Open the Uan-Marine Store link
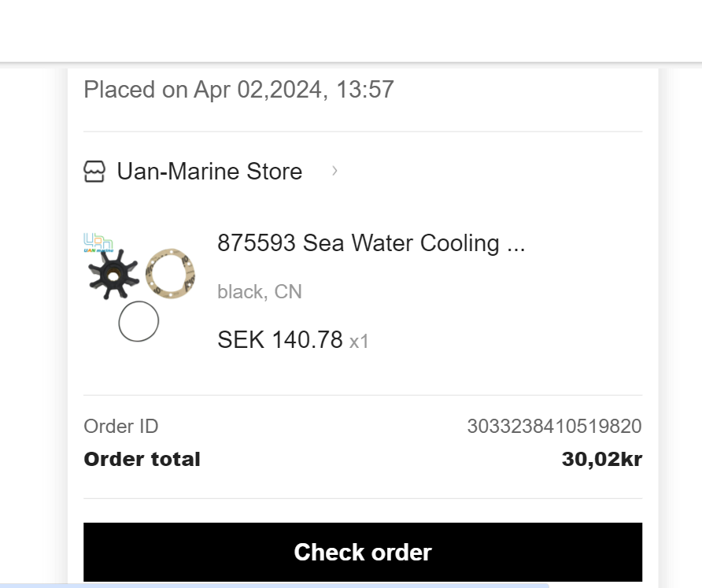The image size is (702, 588). pos(209,172)
